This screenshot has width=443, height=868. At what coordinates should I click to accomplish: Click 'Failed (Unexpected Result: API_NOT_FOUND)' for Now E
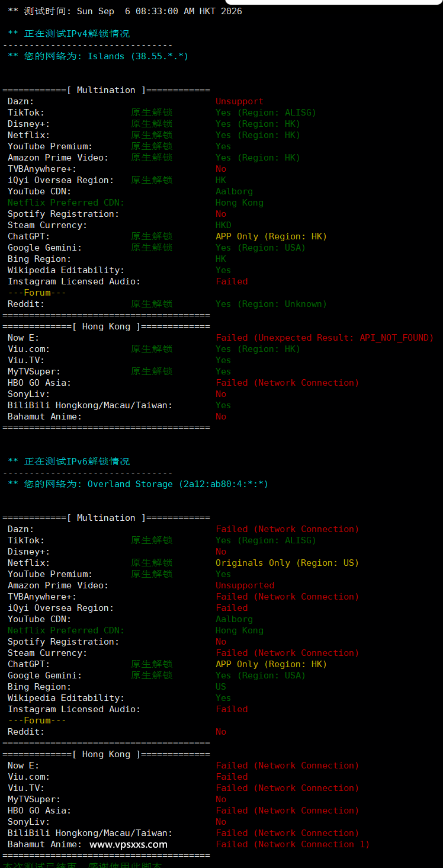pos(325,338)
